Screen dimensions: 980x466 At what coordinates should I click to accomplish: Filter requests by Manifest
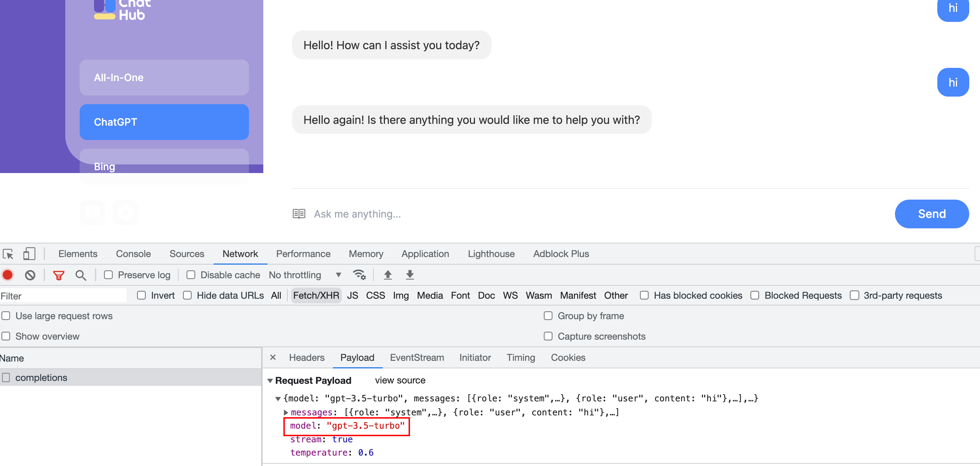[578, 295]
